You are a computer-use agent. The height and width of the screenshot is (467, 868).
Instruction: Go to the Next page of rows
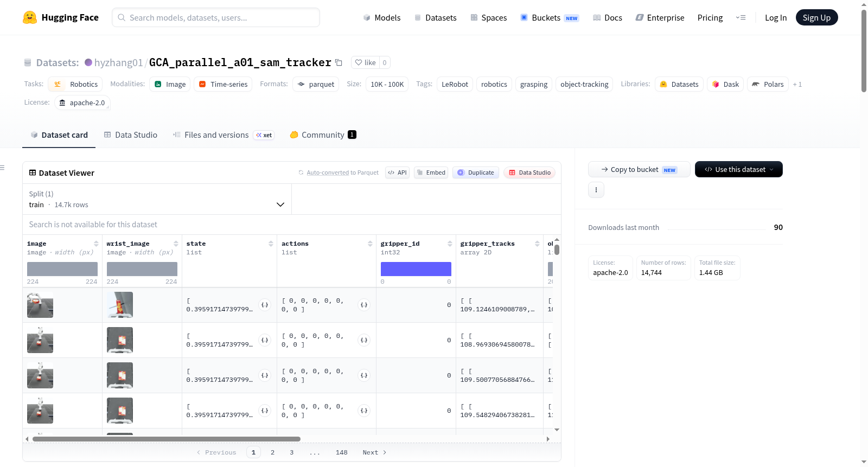pyautogui.click(x=374, y=452)
